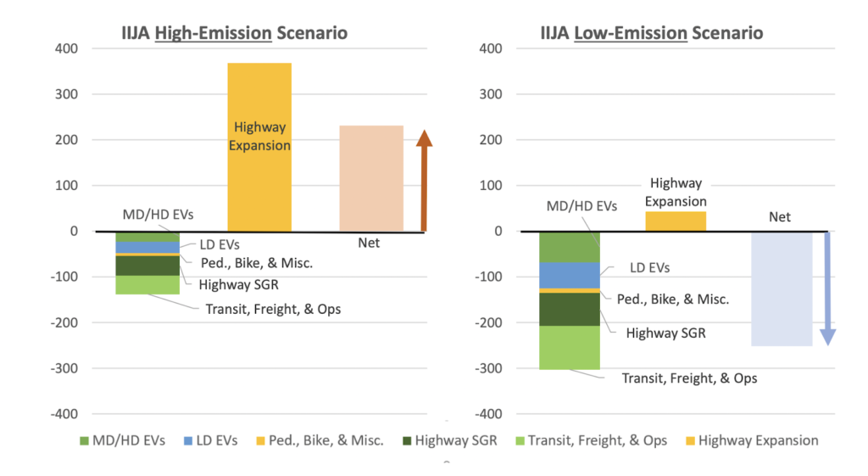The image size is (868, 476).
Task: Click the 'Highway SGR' legend text
Action: [456, 441]
